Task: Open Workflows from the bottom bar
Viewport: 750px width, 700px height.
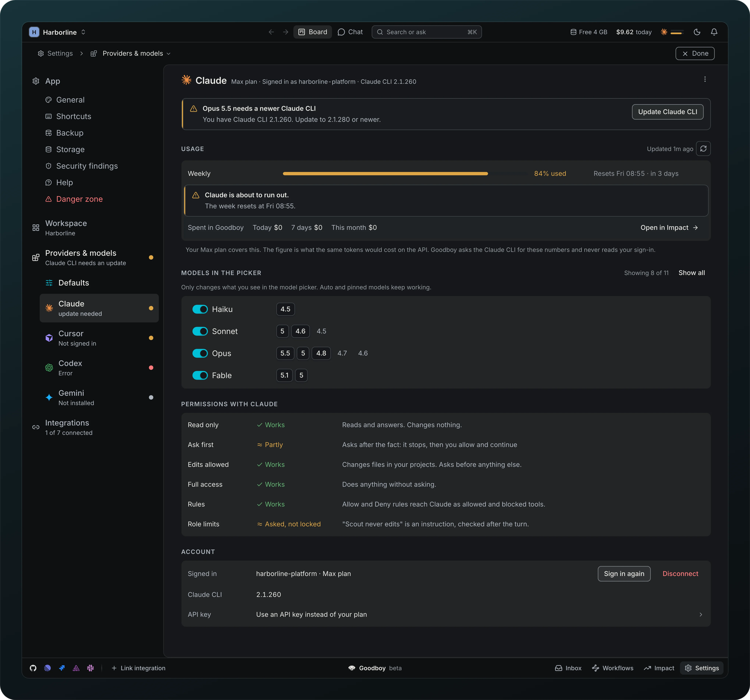Action: coord(612,668)
